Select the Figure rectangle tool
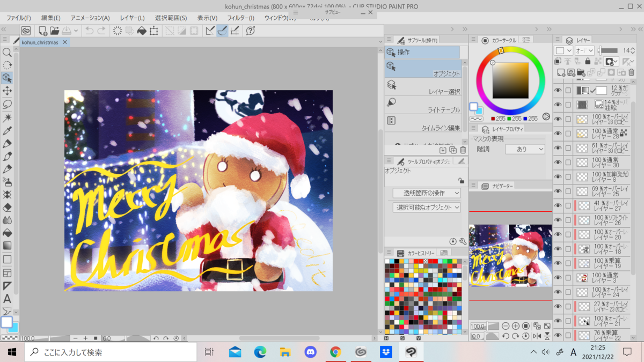Viewport: 644px width, 362px height. (7, 260)
